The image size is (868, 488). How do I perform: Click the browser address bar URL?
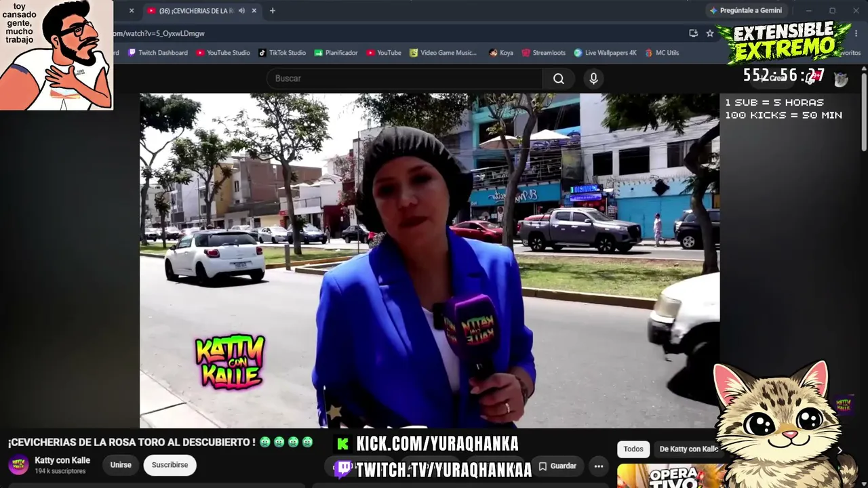point(159,33)
